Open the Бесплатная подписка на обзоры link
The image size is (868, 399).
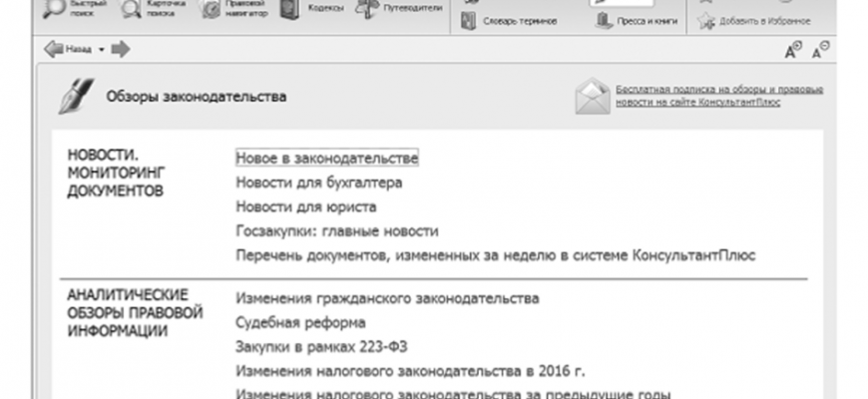point(719,96)
